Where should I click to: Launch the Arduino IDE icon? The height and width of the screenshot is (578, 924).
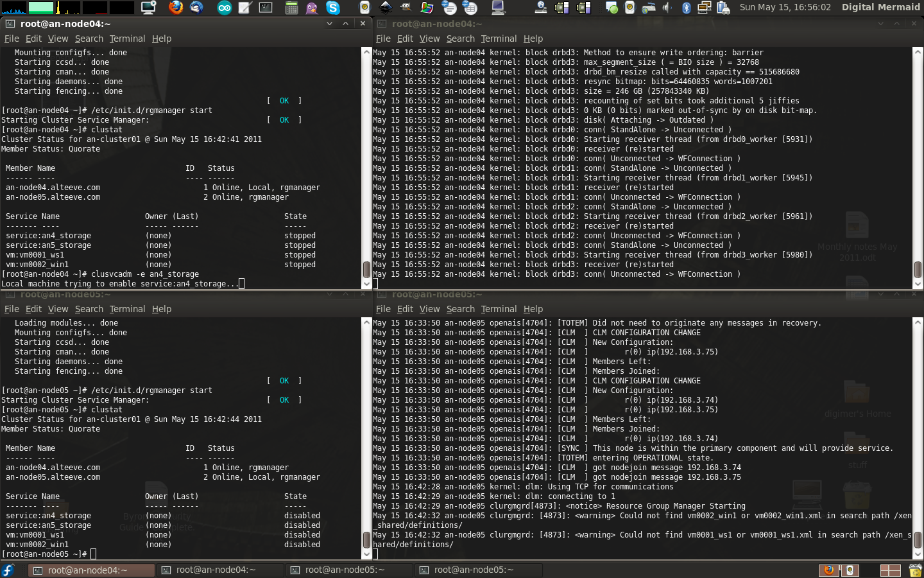click(x=225, y=8)
